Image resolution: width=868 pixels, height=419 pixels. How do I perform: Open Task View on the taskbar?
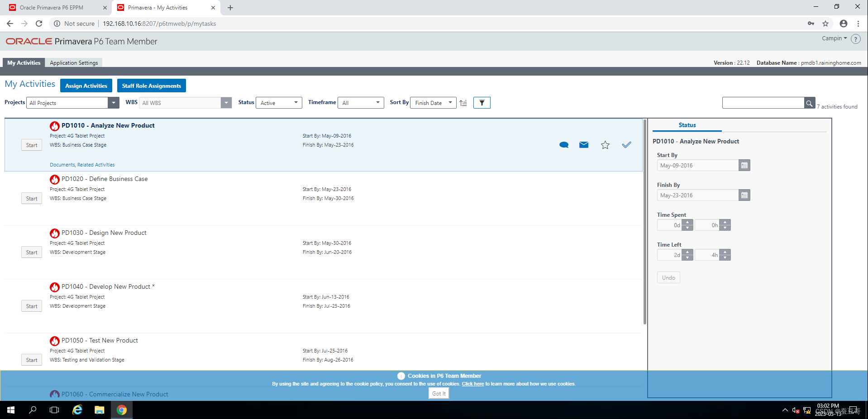point(54,410)
